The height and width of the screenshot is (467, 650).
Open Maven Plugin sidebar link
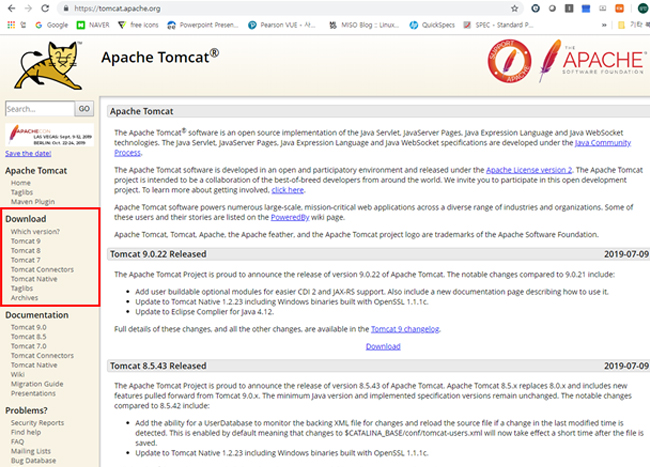click(33, 202)
